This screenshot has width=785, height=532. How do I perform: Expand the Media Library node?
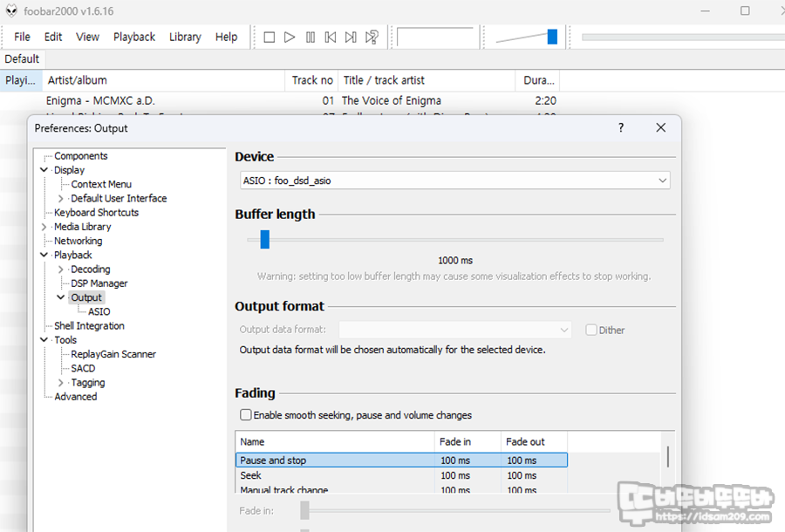pos(44,227)
